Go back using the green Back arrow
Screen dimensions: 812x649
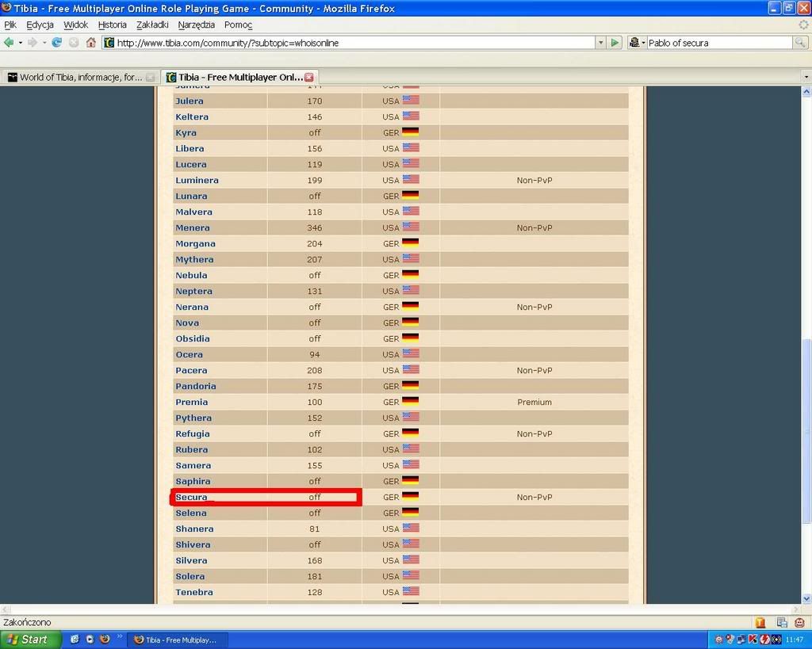[8, 43]
